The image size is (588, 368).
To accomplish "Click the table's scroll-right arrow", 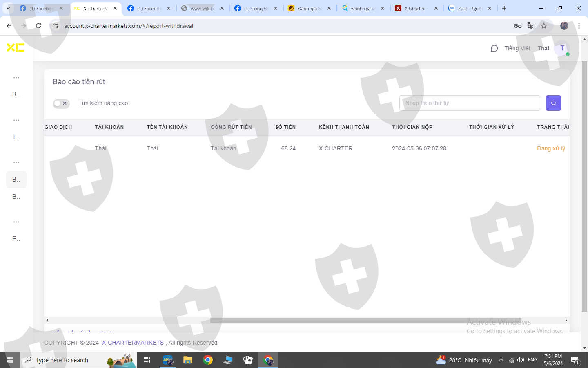I will 566,321.
